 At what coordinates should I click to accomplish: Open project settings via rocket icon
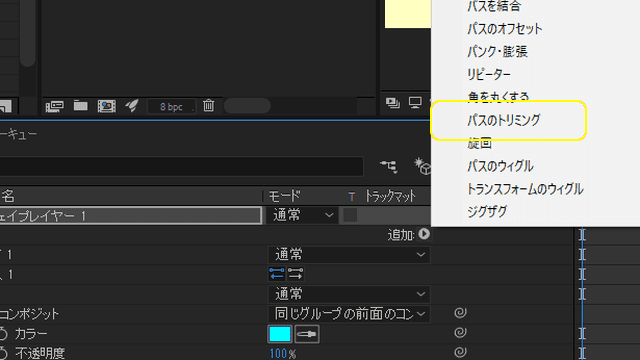coord(132,106)
